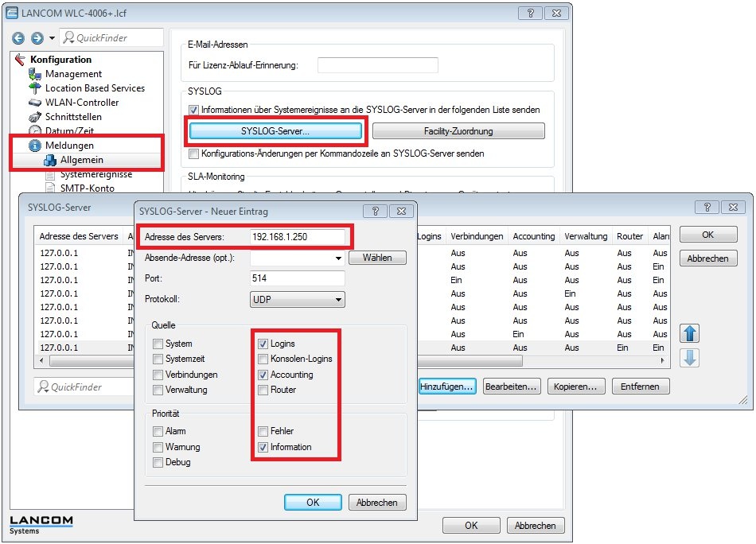This screenshot has height=544, width=756.
Task: Click the Adresse des Servers input field
Action: pyautogui.click(x=298, y=237)
